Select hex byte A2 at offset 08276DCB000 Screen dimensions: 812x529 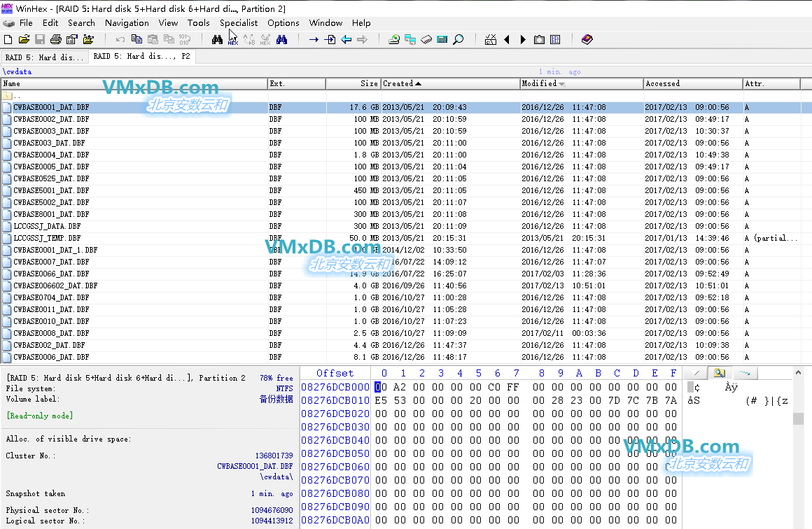point(399,387)
